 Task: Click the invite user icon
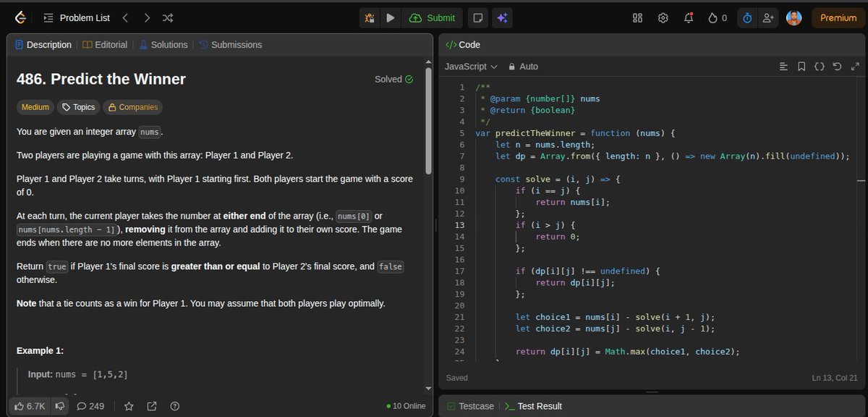[767, 18]
